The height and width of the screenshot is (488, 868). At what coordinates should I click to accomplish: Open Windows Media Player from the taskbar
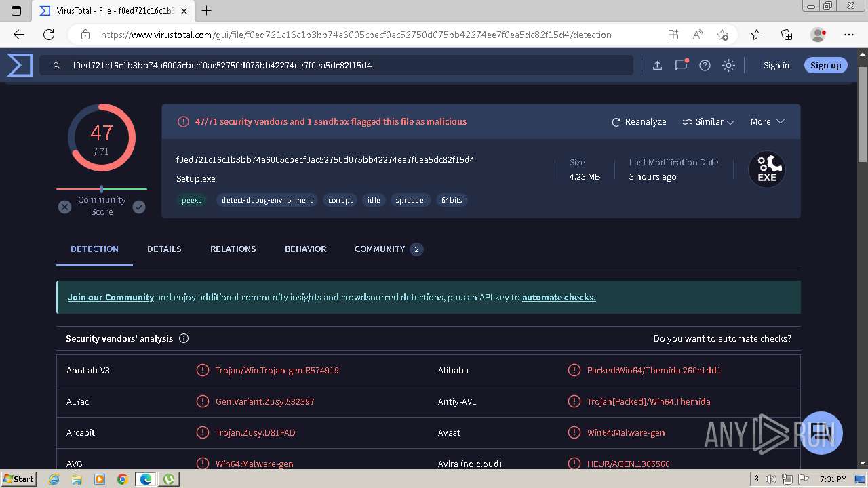[100, 479]
